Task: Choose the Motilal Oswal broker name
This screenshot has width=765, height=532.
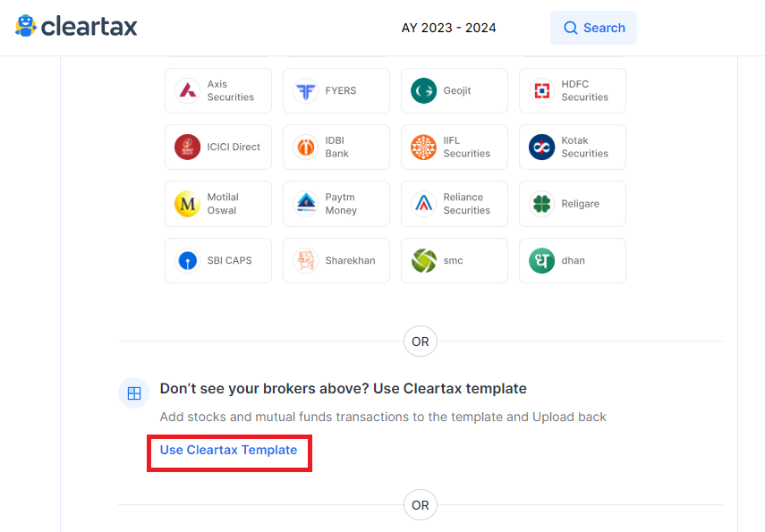Action: coord(223,204)
